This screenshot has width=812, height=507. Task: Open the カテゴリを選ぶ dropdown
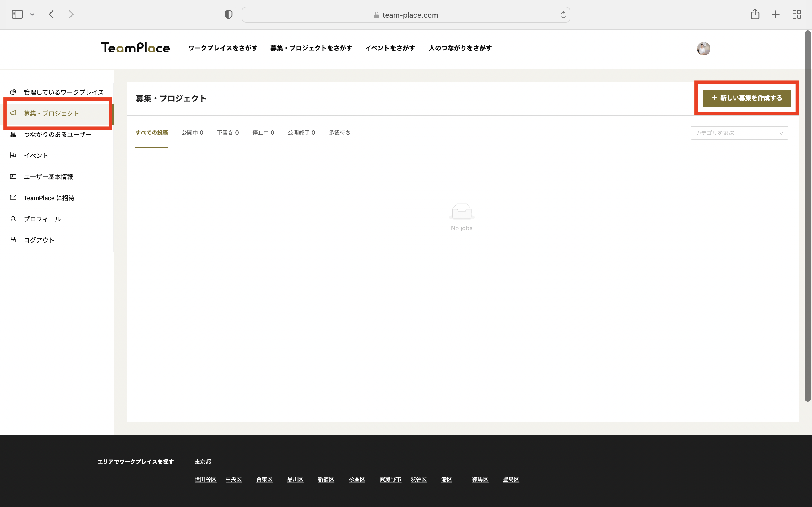[739, 133]
